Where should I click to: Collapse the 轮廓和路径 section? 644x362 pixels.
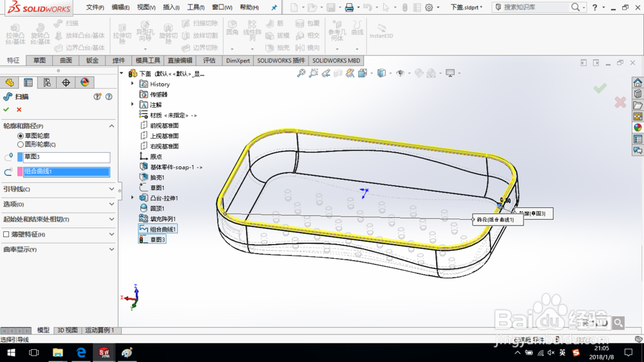pyautogui.click(x=111, y=126)
